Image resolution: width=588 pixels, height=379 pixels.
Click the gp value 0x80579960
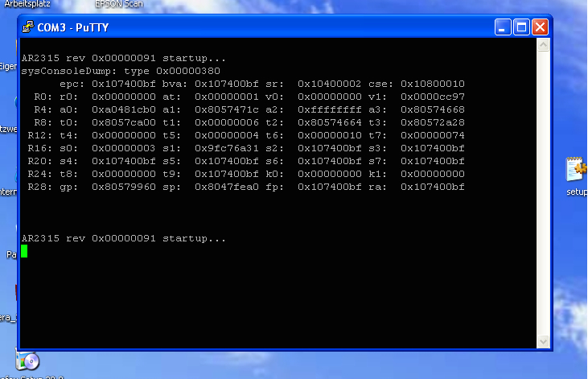coord(124,187)
